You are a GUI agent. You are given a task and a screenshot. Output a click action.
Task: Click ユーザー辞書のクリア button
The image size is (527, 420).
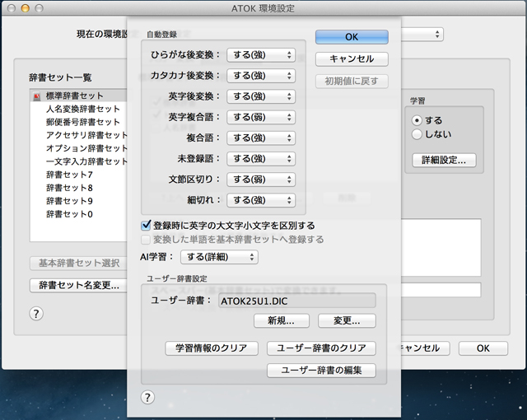pos(321,348)
